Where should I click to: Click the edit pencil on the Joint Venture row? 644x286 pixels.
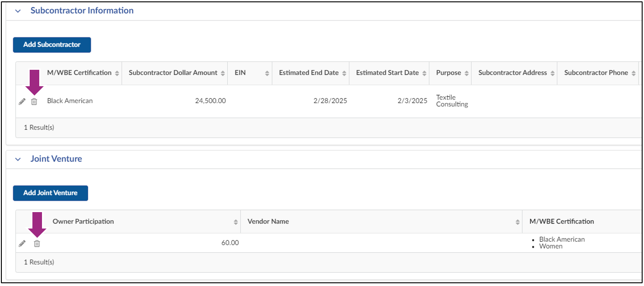point(22,243)
